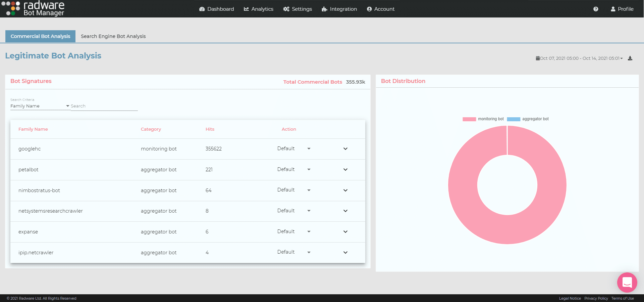The image size is (644, 302).
Task: Click the Family Name column header
Action: pos(33,129)
